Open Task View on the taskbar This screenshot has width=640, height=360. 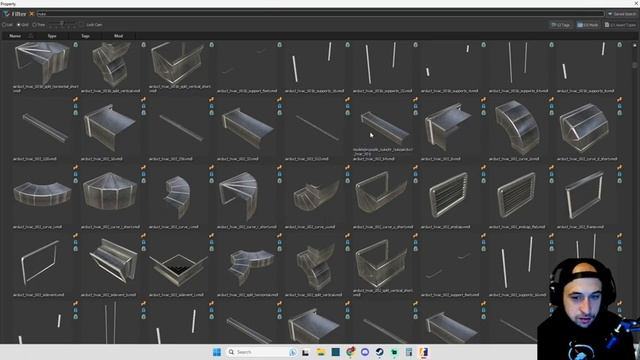tap(305, 352)
